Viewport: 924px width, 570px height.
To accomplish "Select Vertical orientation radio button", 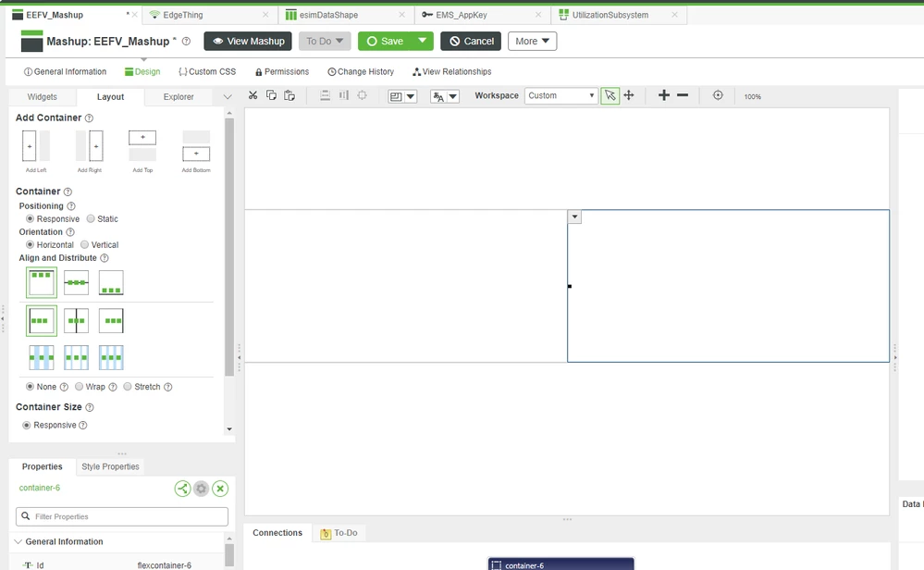I will [x=84, y=244].
